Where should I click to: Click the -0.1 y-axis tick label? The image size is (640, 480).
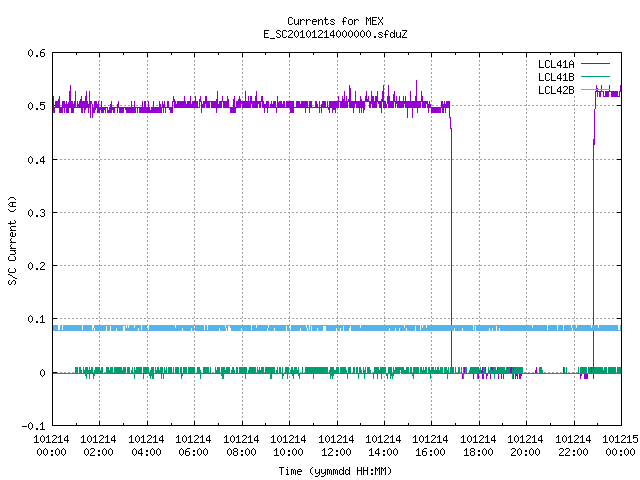point(33,426)
